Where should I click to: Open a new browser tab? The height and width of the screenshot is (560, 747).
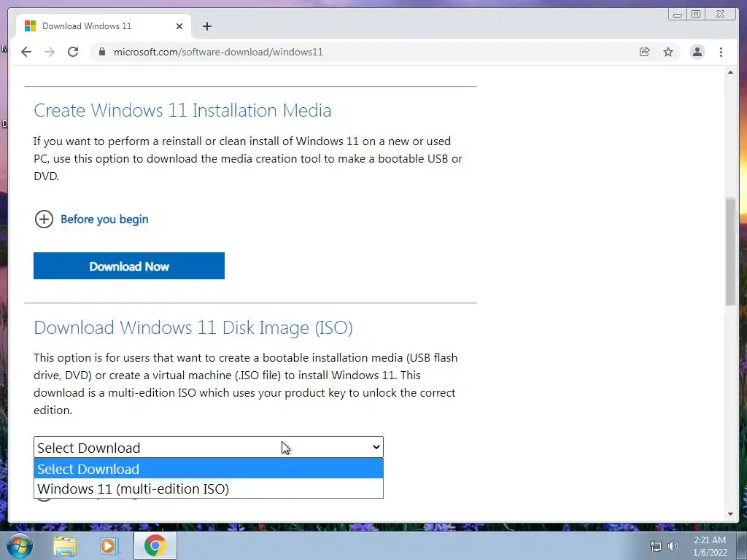click(x=206, y=26)
